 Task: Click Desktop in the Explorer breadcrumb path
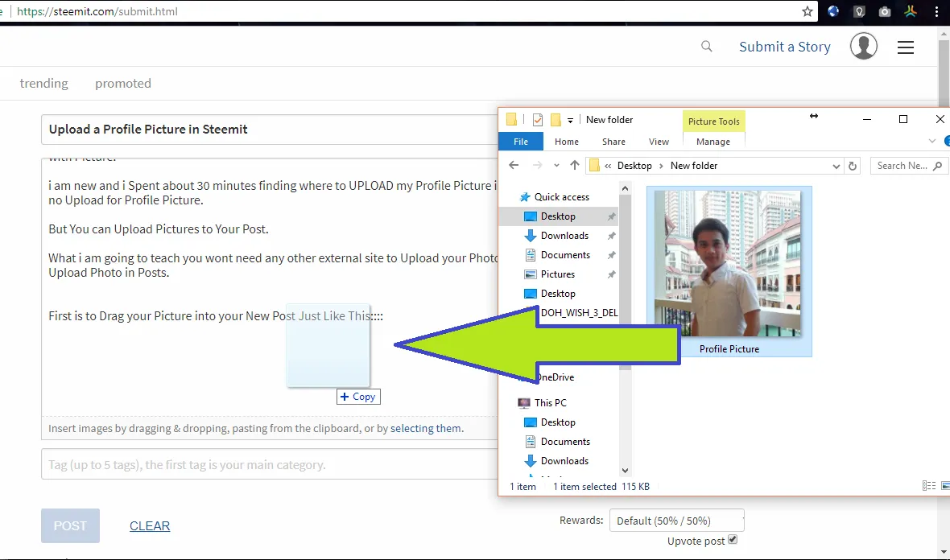coord(634,165)
